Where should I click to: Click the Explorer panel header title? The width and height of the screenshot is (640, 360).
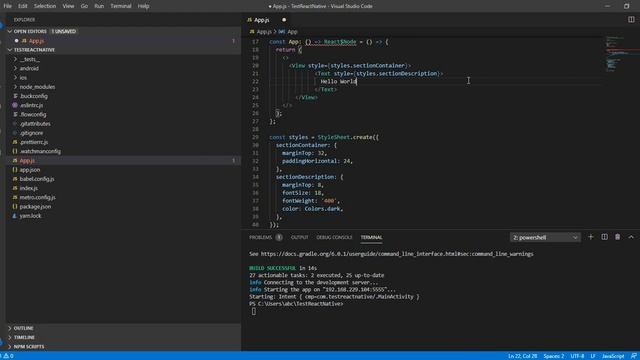pyautogui.click(x=24, y=20)
